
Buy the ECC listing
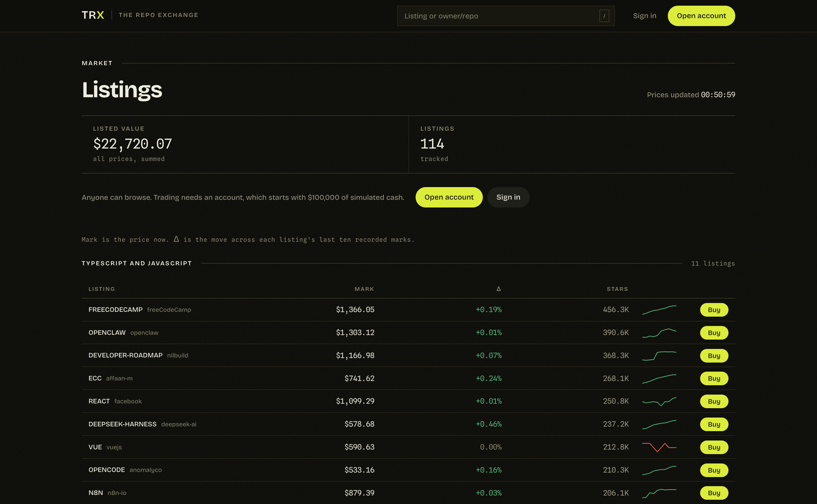pyautogui.click(x=714, y=379)
